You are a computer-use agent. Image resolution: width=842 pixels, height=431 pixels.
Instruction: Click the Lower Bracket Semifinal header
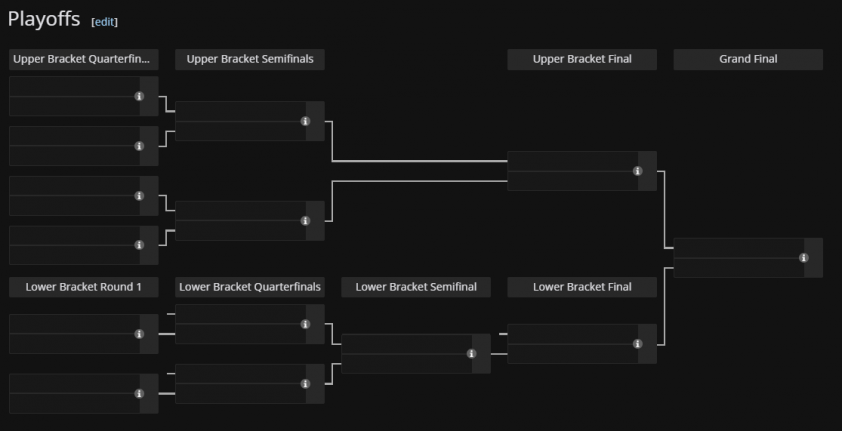point(416,287)
